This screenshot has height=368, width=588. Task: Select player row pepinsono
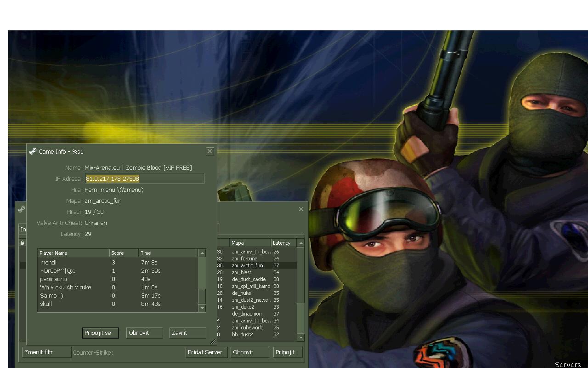tap(118, 279)
